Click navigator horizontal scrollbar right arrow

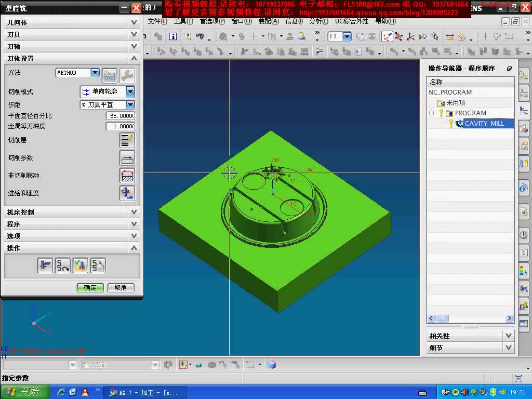click(509, 318)
